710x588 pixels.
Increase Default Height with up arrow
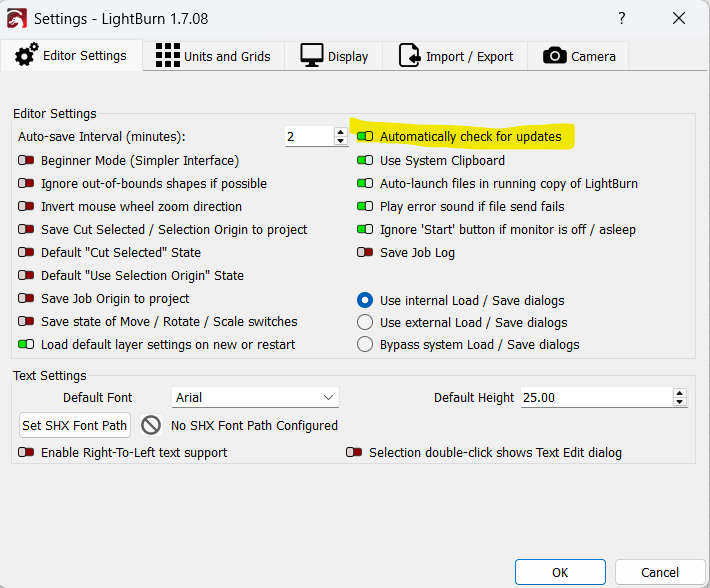(679, 393)
